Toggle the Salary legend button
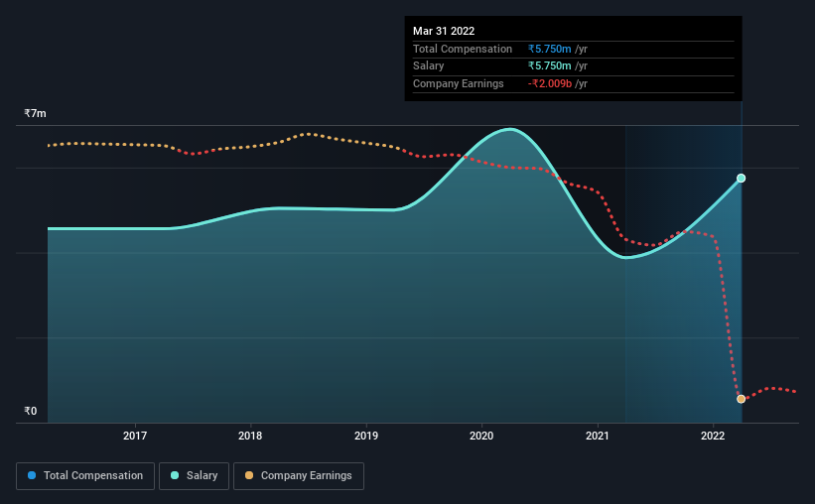The image size is (815, 504). [194, 476]
